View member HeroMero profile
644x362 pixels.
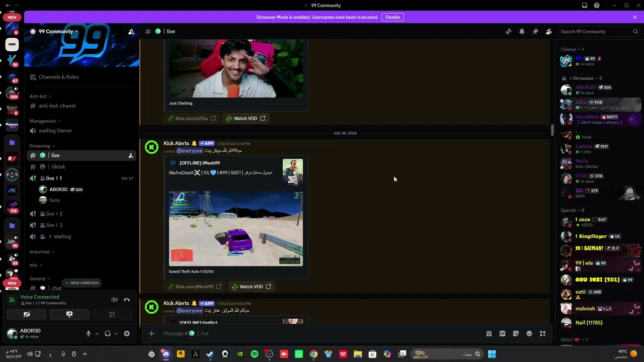[x=601, y=119]
